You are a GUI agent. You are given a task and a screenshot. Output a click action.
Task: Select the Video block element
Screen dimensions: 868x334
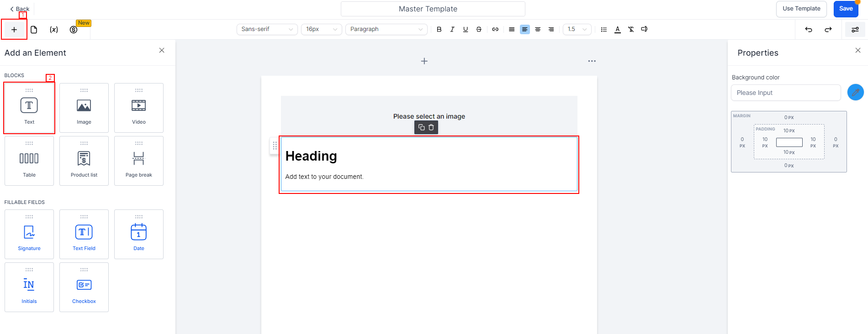tap(139, 108)
